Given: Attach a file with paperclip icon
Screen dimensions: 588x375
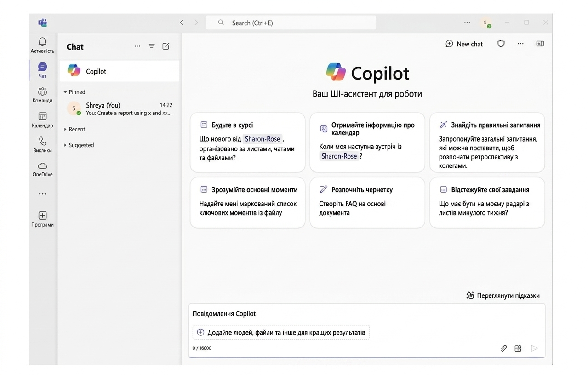Looking at the screenshot, I should coord(504,348).
